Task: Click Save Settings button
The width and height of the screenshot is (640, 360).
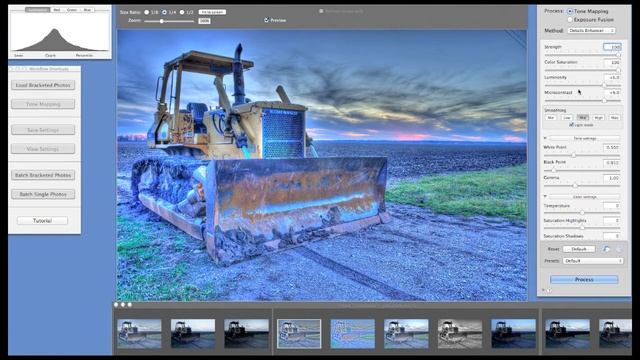Action: point(43,130)
